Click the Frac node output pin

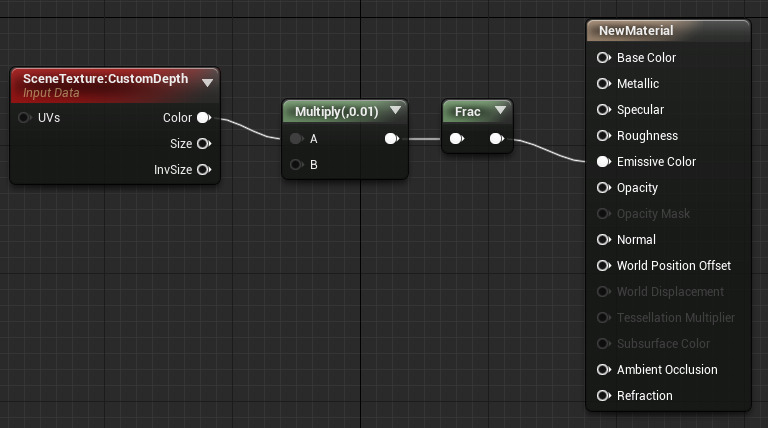coord(497,139)
